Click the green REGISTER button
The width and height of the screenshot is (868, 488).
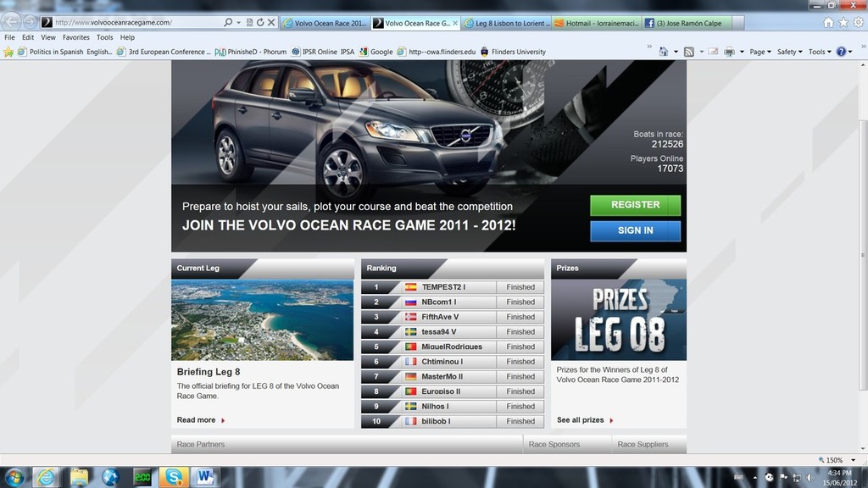[636, 205]
